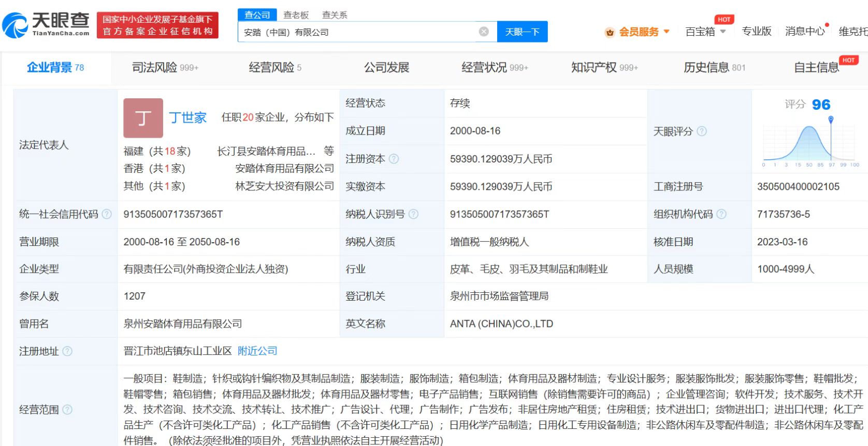Open the 经营状况 tab
The image size is (868, 446).
click(495, 67)
